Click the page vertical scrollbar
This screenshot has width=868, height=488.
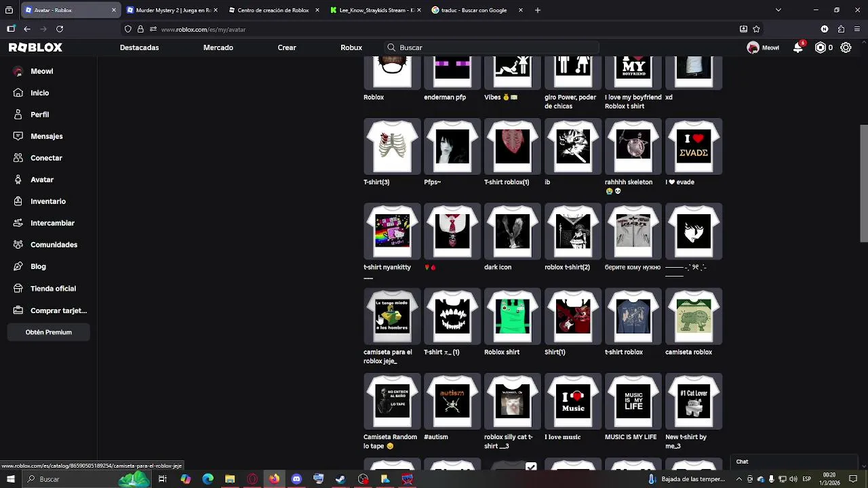coord(863,183)
